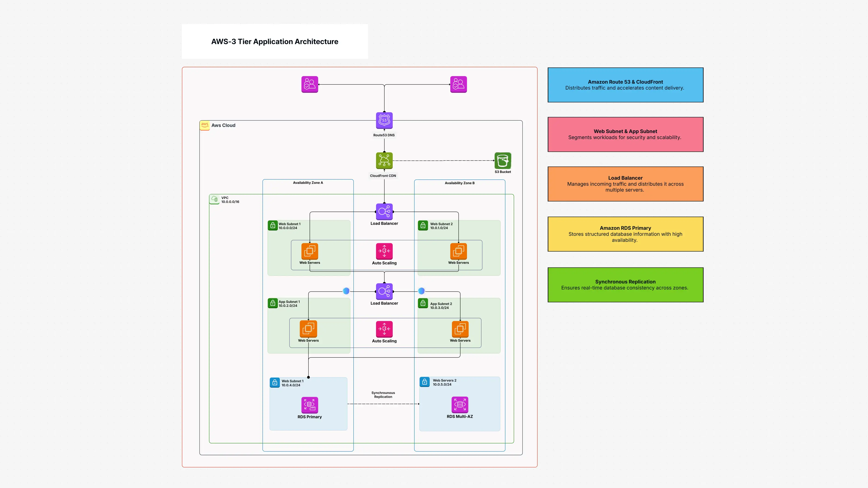Select the blue Amazon Route 53 & CloudFront box
This screenshot has width=868, height=488.
pyautogui.click(x=625, y=85)
